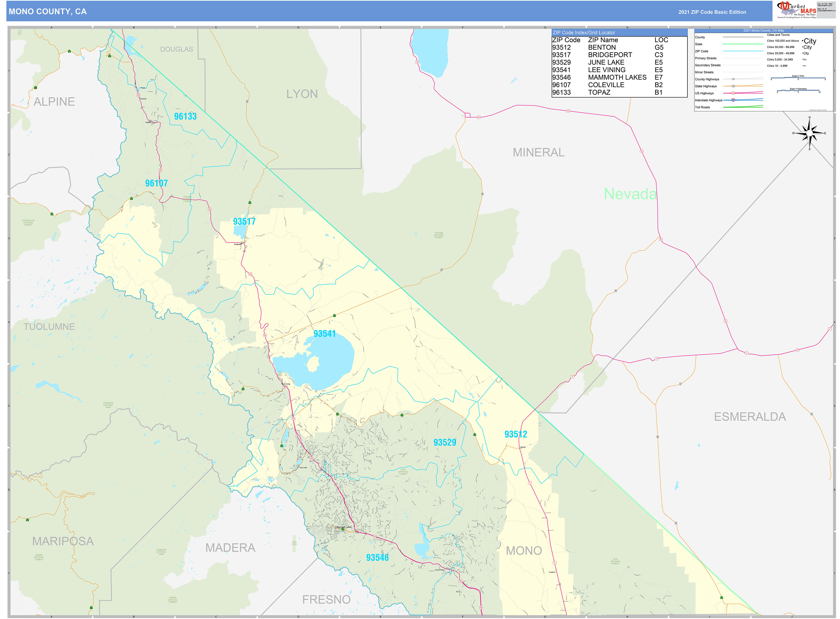Image resolution: width=840 pixels, height=619 pixels.
Task: Click the 96107 ZIP label on the map
Action: click(156, 183)
